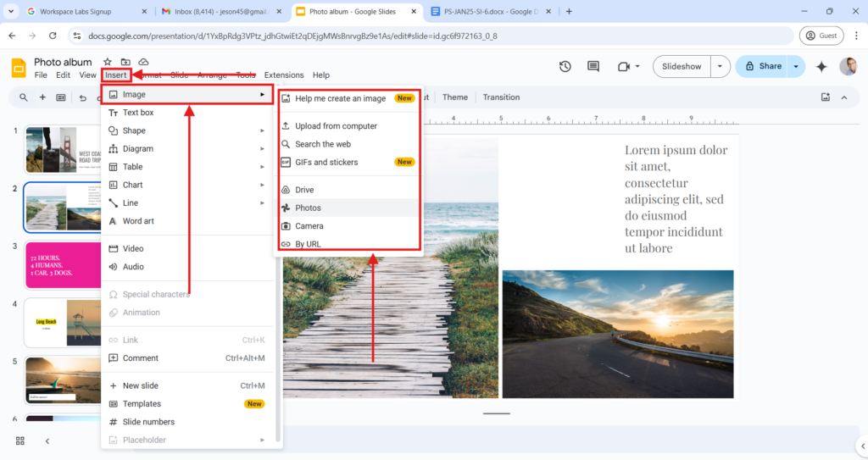Click the Transition button
This screenshot has height=460, width=868.
pos(501,97)
